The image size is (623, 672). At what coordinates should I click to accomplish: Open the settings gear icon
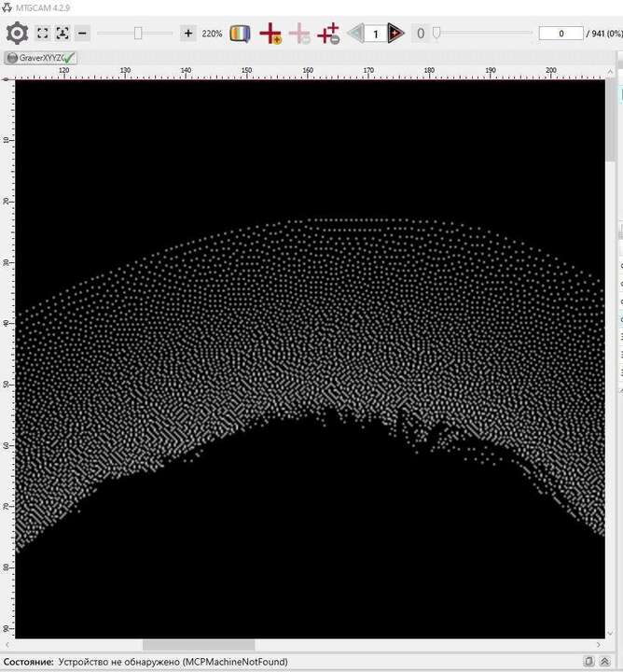click(x=17, y=34)
